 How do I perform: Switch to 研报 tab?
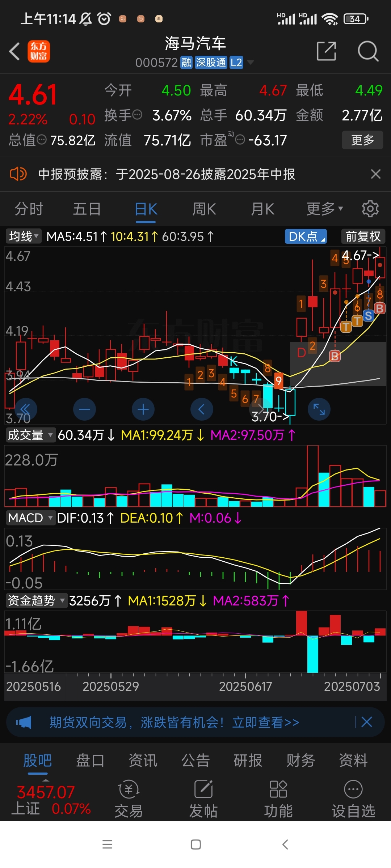coord(248,760)
